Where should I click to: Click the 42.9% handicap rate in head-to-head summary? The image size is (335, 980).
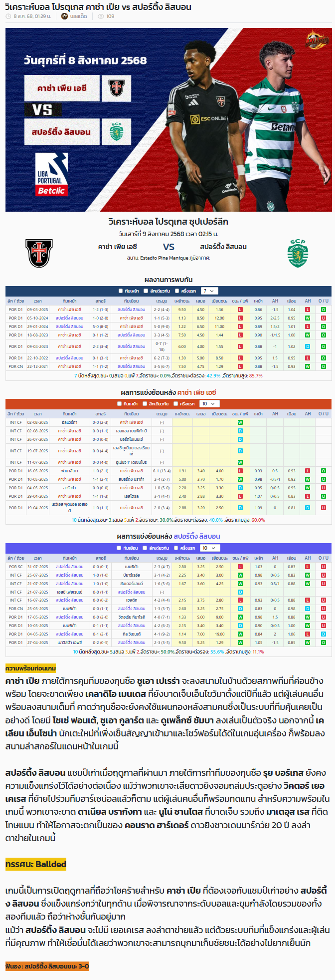pos(213,375)
